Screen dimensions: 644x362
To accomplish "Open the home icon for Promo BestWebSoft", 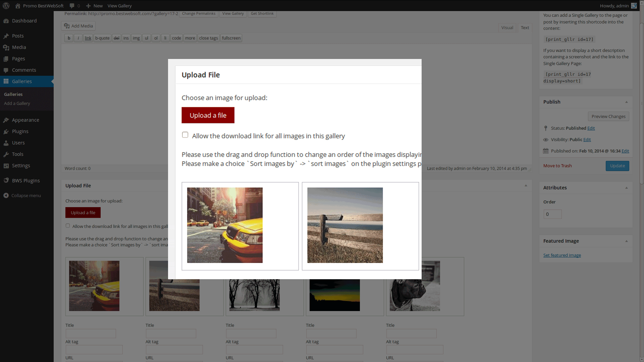I will point(18,6).
